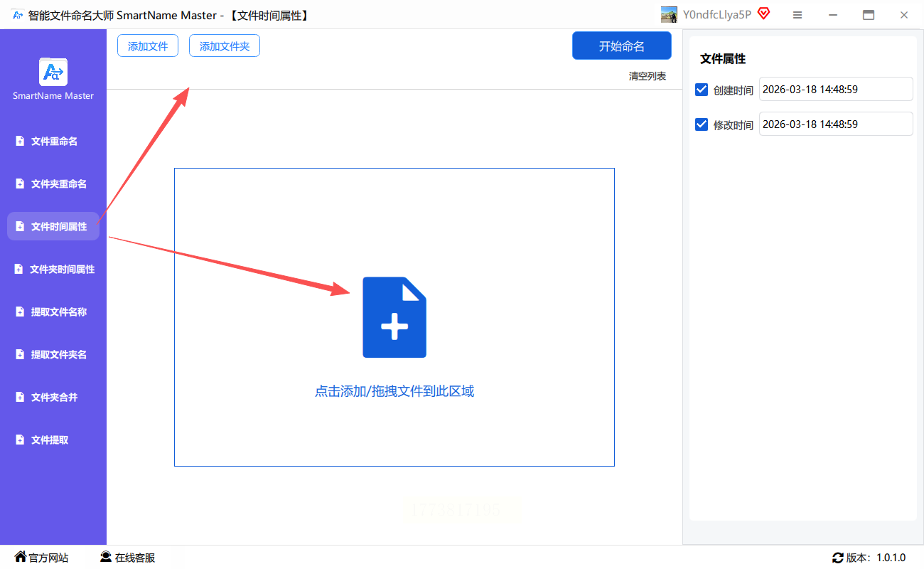Screen dimensions: 924x569
Task: Click the 添加文件夹 button
Action: 225,46
